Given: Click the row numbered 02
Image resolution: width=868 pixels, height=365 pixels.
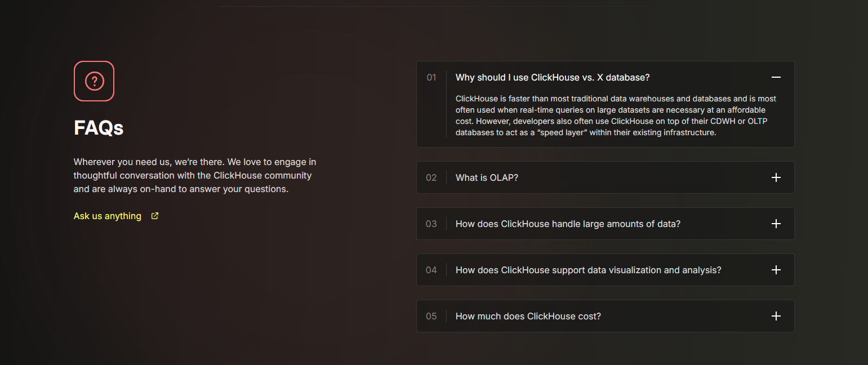Looking at the screenshot, I should tap(431, 177).
